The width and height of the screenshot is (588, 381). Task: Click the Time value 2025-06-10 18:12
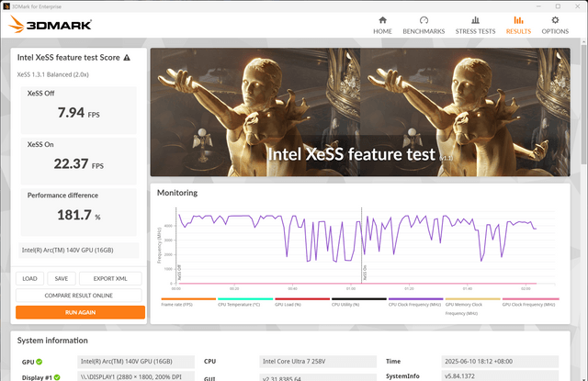point(500,362)
